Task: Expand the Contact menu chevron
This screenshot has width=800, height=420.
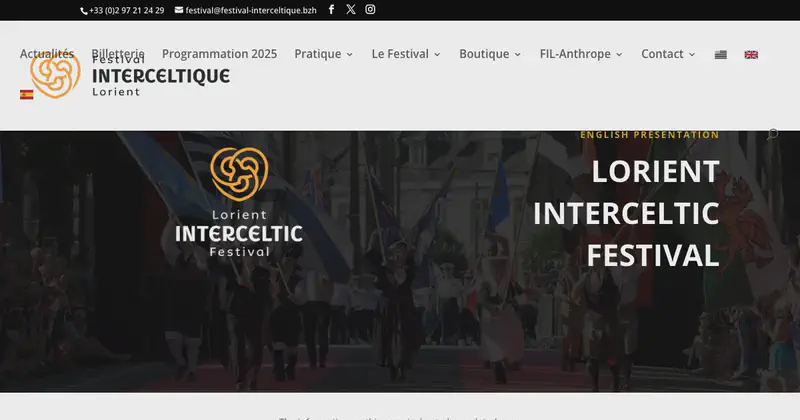Action: click(x=692, y=55)
